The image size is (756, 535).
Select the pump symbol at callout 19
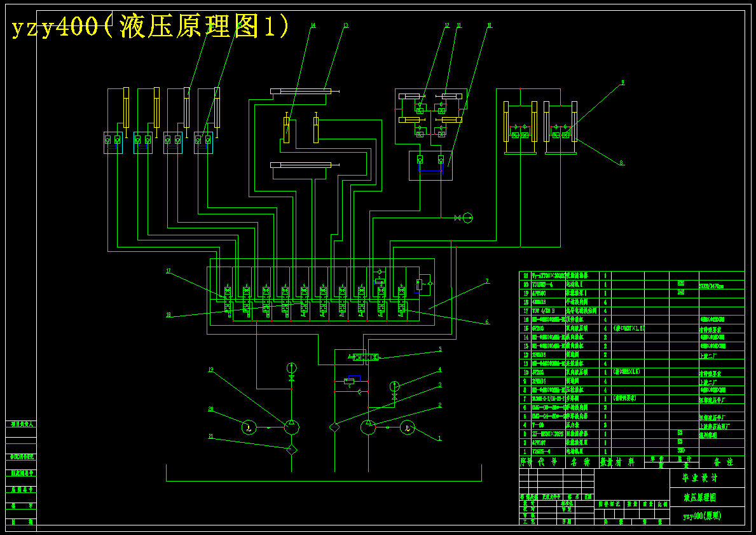pos(292,427)
